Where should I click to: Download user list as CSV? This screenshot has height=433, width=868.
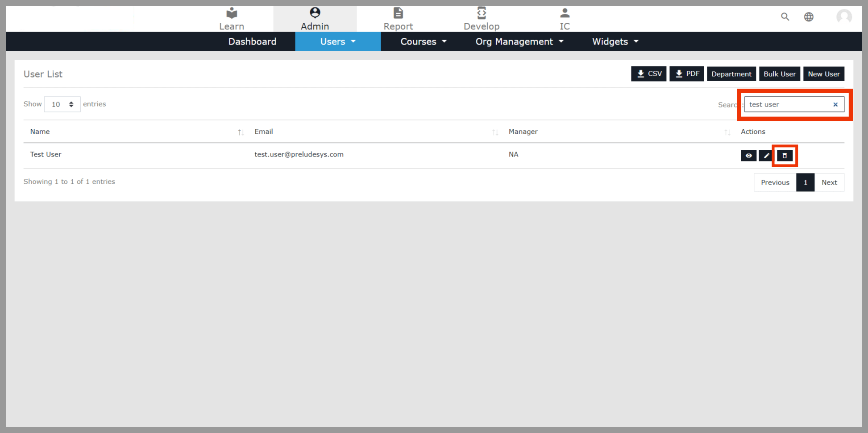[x=648, y=74]
